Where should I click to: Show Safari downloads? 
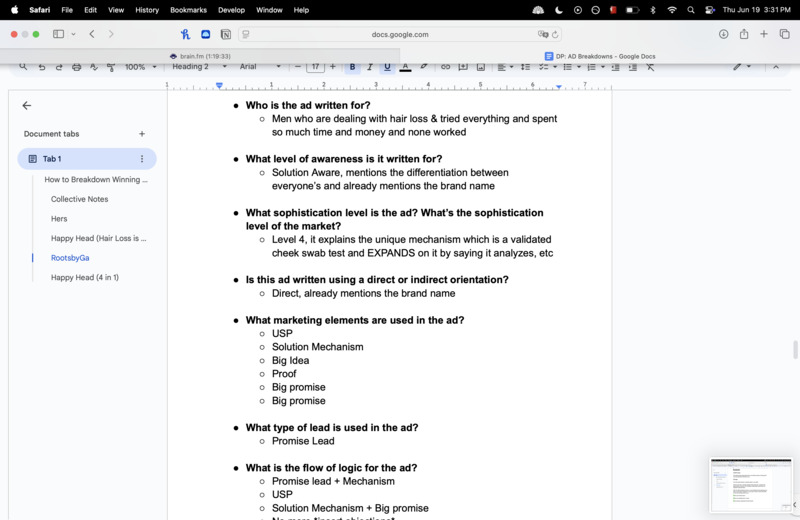click(723, 34)
